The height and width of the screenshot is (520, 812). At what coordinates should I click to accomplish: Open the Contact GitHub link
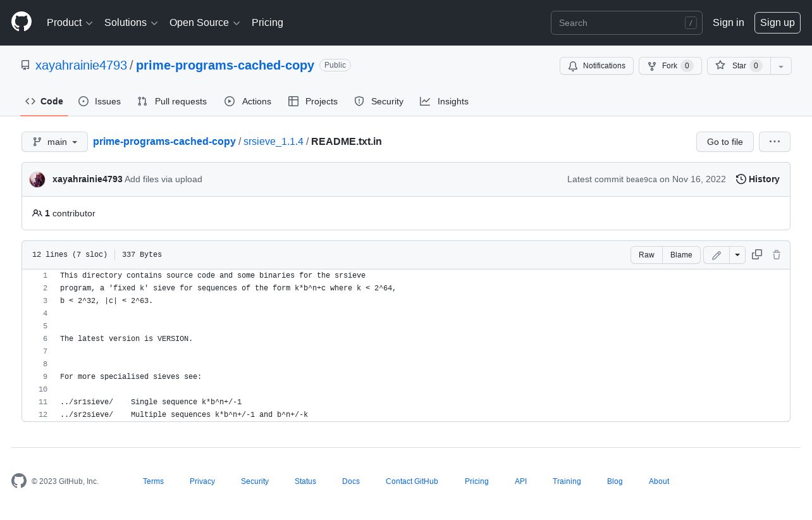point(412,481)
